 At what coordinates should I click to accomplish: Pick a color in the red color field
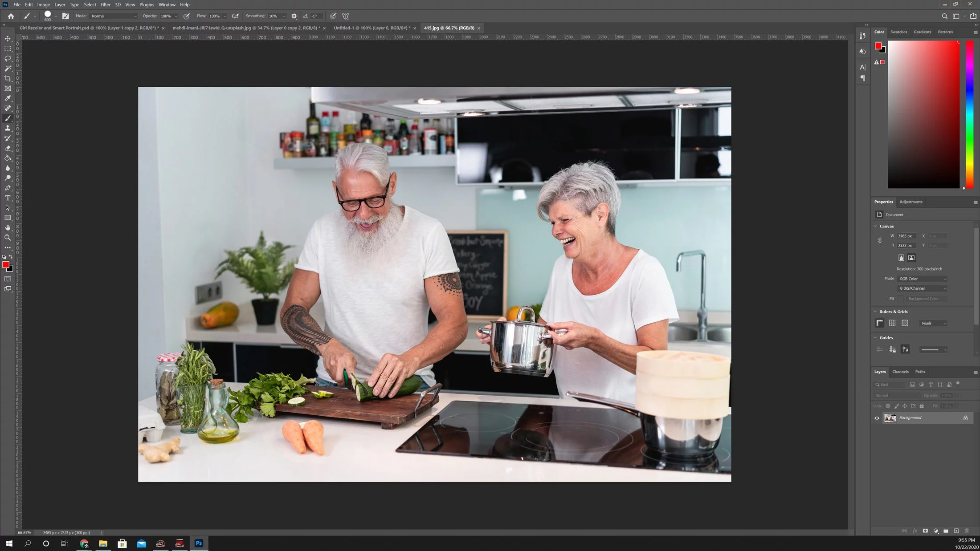click(923, 114)
